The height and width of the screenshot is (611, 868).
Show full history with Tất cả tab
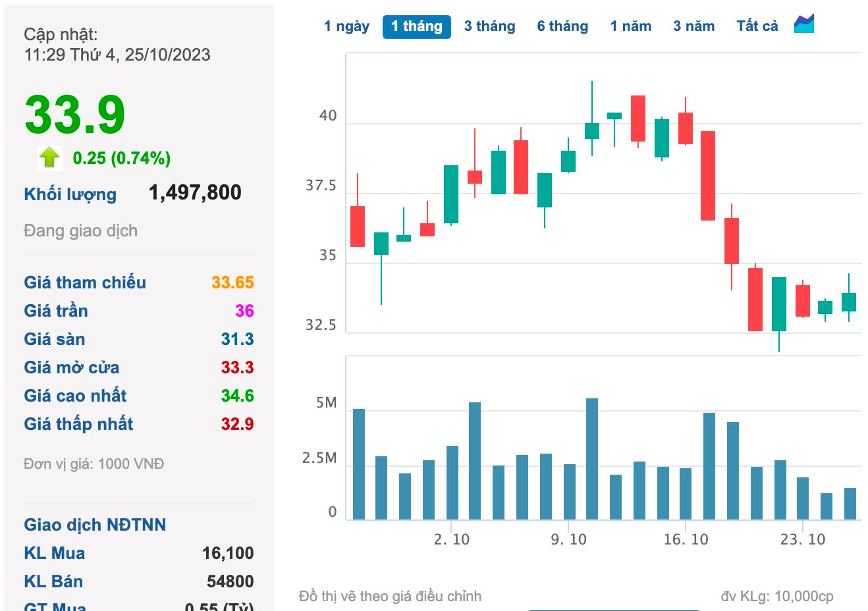(x=757, y=26)
